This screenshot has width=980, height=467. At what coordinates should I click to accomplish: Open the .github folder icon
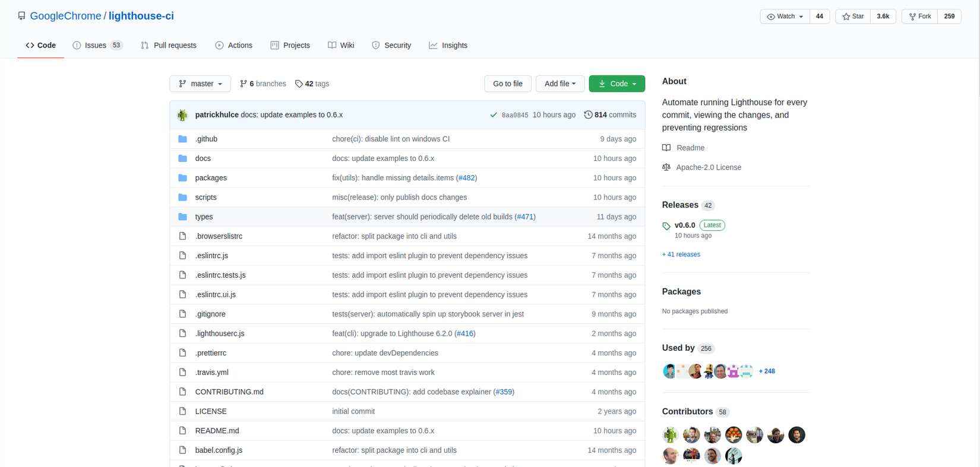pyautogui.click(x=182, y=139)
